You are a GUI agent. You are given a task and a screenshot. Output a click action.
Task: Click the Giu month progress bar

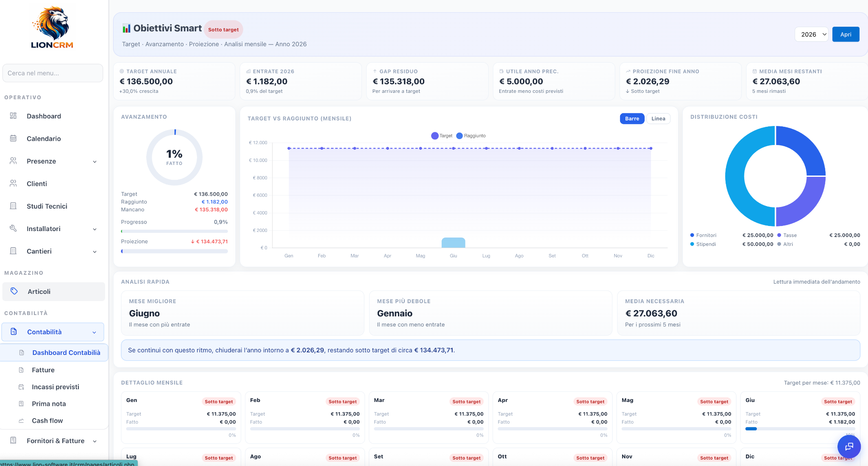pos(800,429)
